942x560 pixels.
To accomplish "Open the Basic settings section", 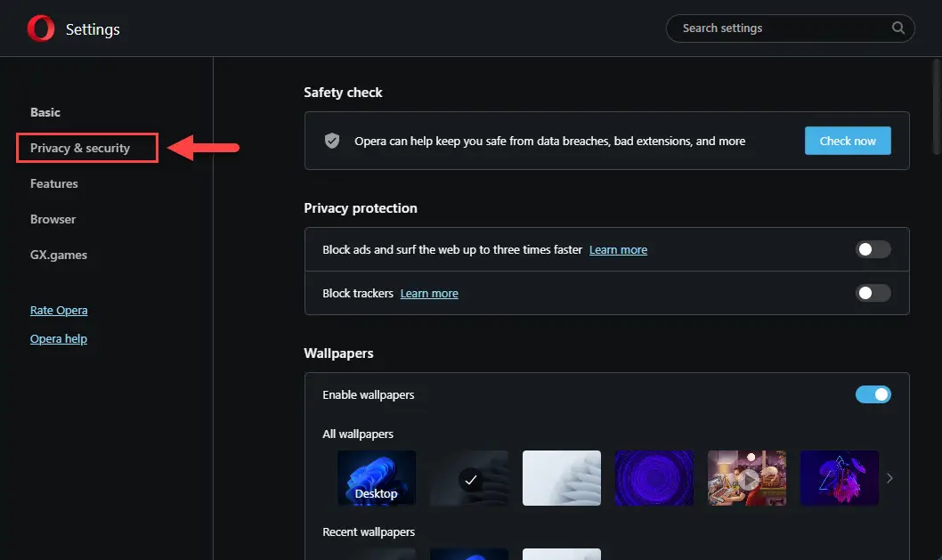I will point(45,112).
